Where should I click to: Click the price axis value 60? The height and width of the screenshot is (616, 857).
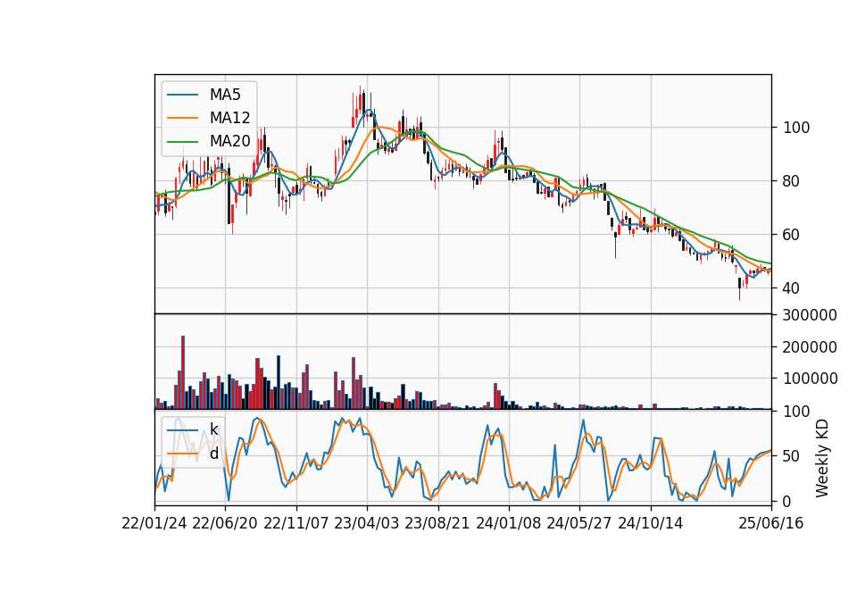click(792, 235)
